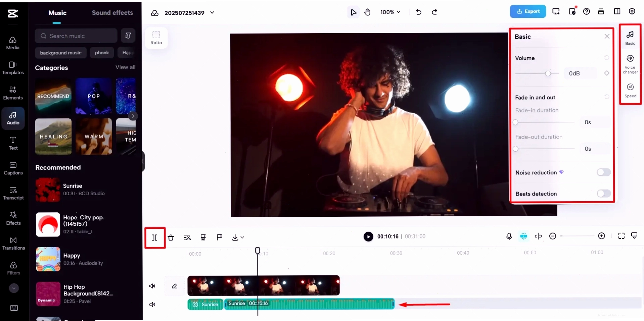Collapse the left panel handle
Screen dimensions: 644x321
tap(143, 161)
